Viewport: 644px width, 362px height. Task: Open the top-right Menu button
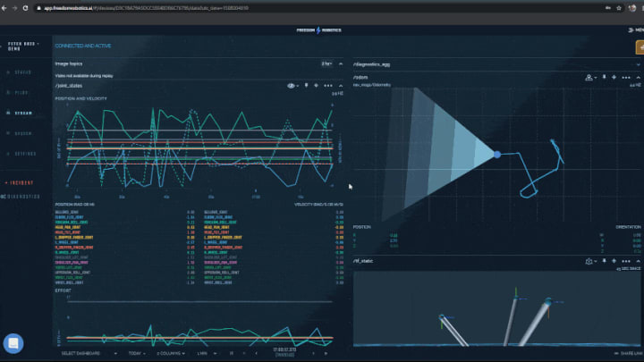[x=635, y=30]
